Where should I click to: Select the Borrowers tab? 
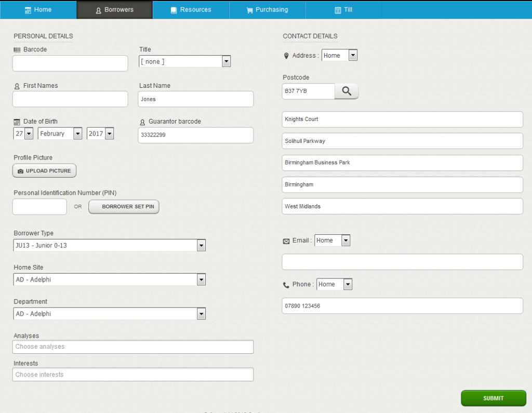(115, 10)
